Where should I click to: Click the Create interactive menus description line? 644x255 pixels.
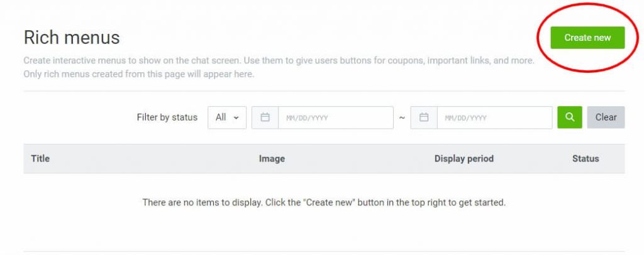pos(279,61)
